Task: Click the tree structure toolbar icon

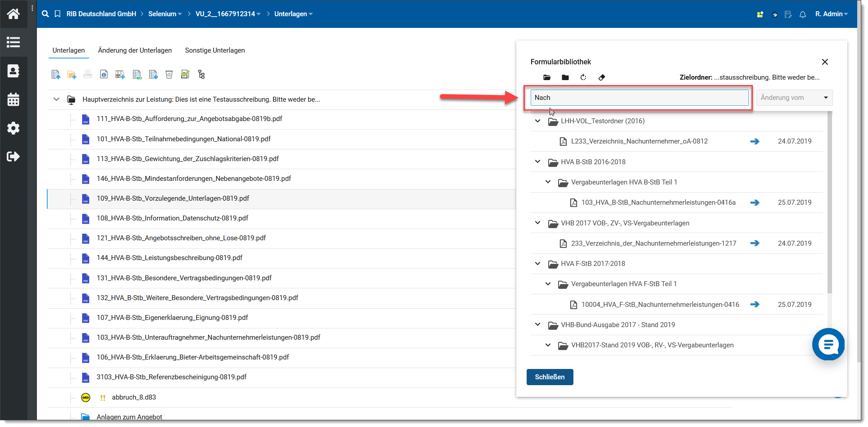Action: pos(201,75)
